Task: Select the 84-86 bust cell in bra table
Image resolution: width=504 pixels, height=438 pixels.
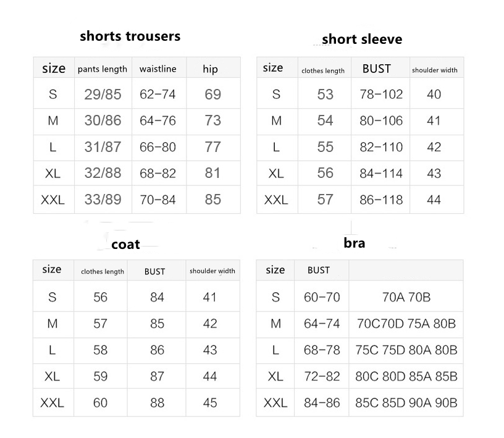Action: tap(322, 403)
